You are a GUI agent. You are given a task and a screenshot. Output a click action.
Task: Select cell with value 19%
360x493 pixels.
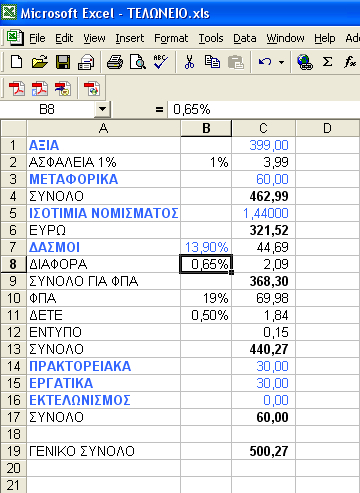coord(206,298)
